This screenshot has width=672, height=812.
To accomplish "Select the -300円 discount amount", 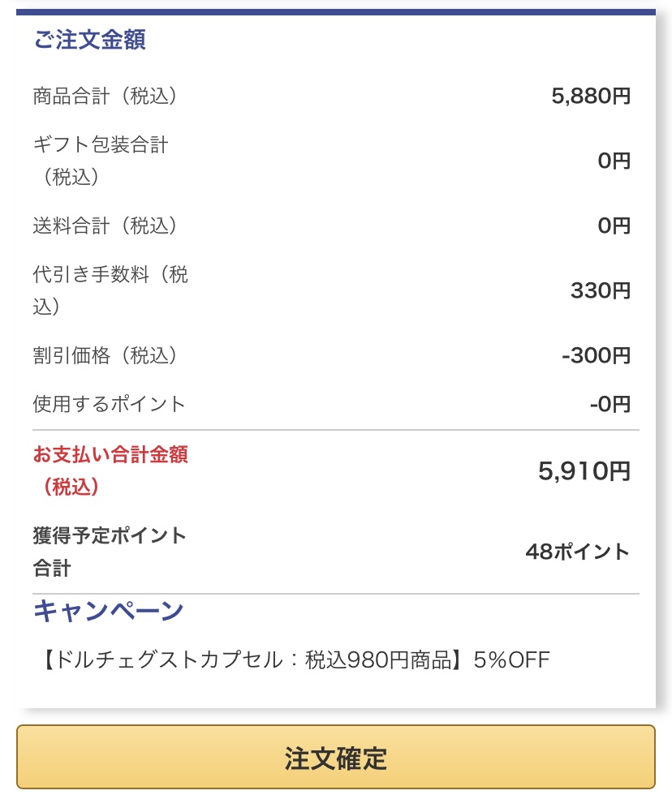I will (x=597, y=355).
